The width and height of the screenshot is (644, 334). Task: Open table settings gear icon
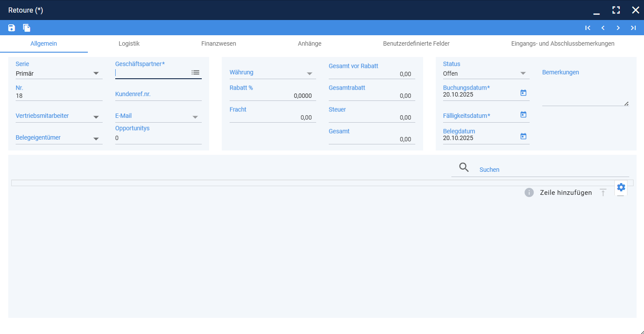coord(621,187)
